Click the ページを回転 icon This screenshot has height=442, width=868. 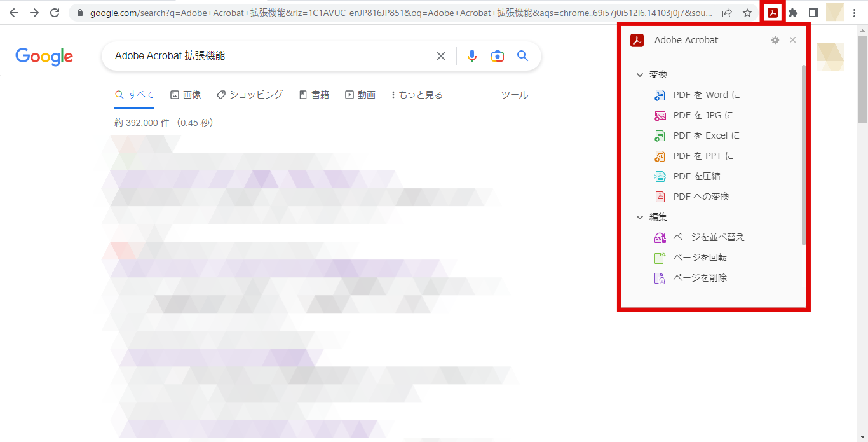660,258
